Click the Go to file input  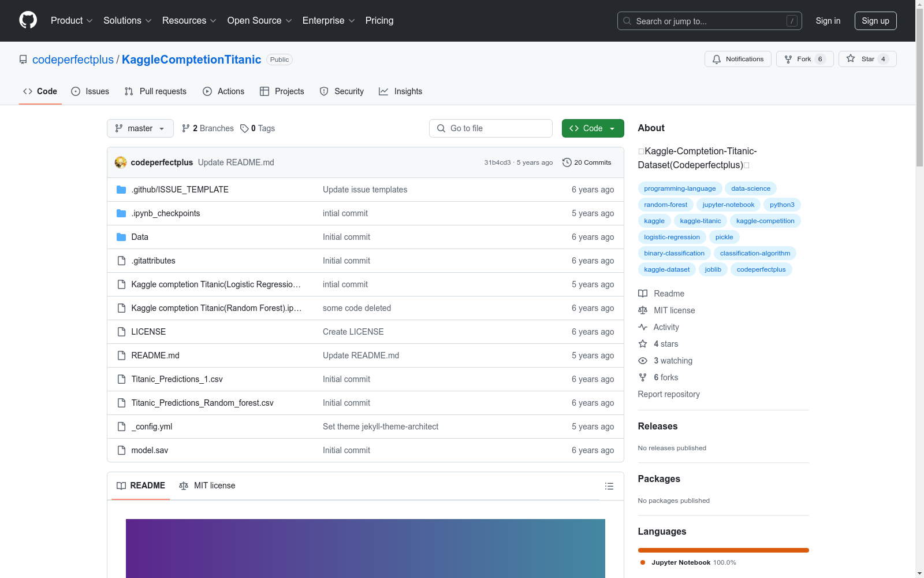tap(491, 128)
